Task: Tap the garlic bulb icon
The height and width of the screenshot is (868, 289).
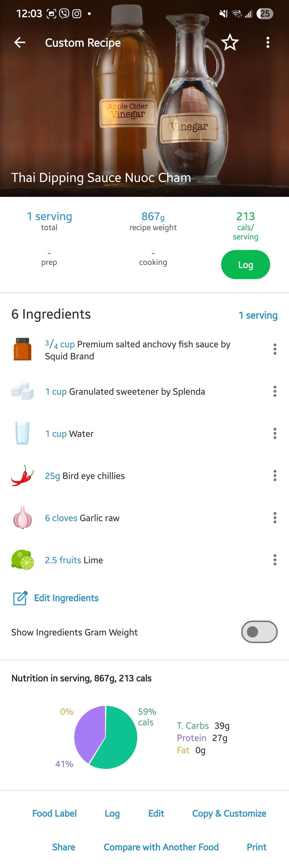Action: click(22, 518)
